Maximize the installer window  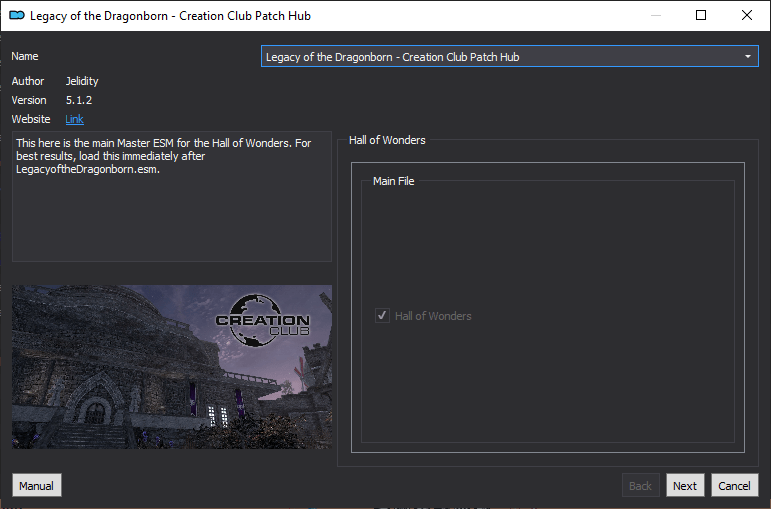pyautogui.click(x=701, y=15)
